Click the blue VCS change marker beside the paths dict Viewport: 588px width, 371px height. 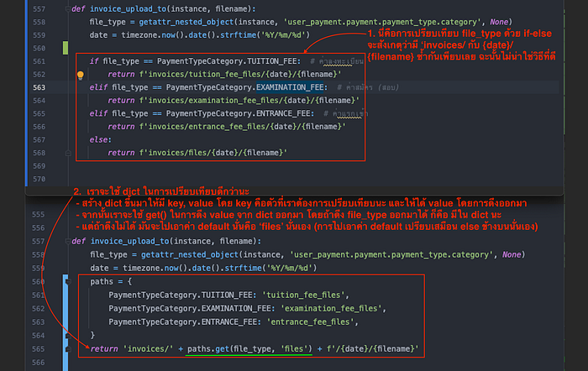pyautogui.click(x=66, y=322)
